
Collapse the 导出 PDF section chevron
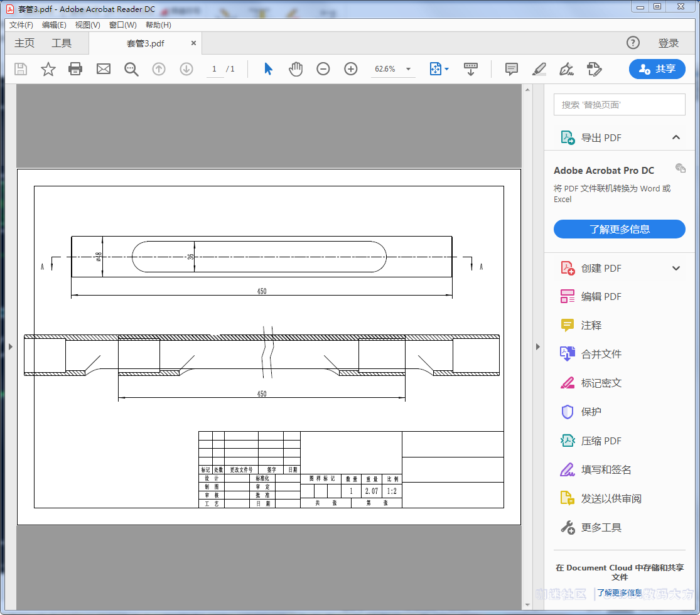click(676, 137)
